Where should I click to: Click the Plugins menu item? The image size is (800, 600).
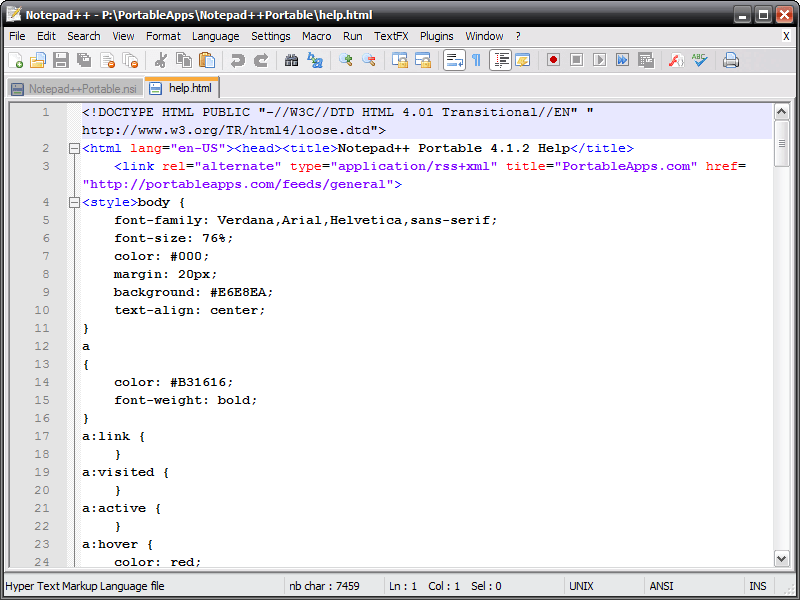pos(437,36)
